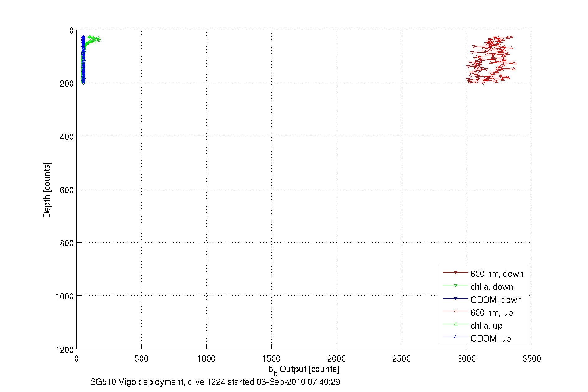Click y-axis tick label 200
Image resolution: width=588 pixels, height=392 pixels.
click(x=67, y=84)
